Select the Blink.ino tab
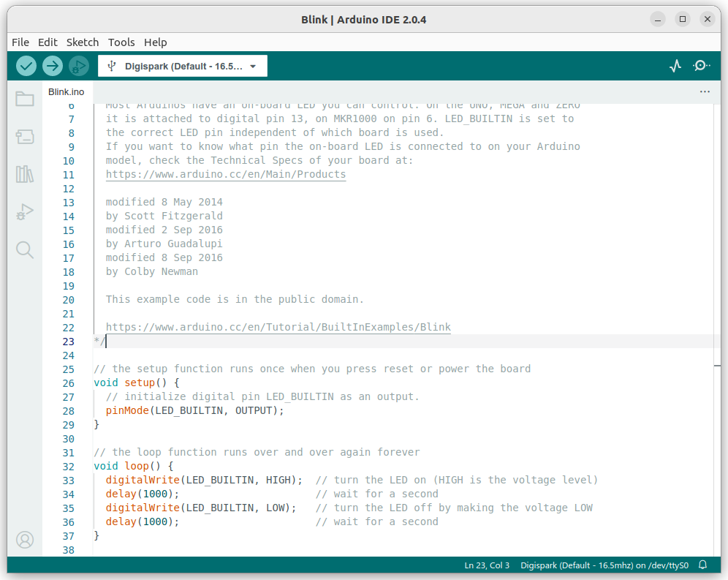Image resolution: width=728 pixels, height=580 pixels. (67, 92)
